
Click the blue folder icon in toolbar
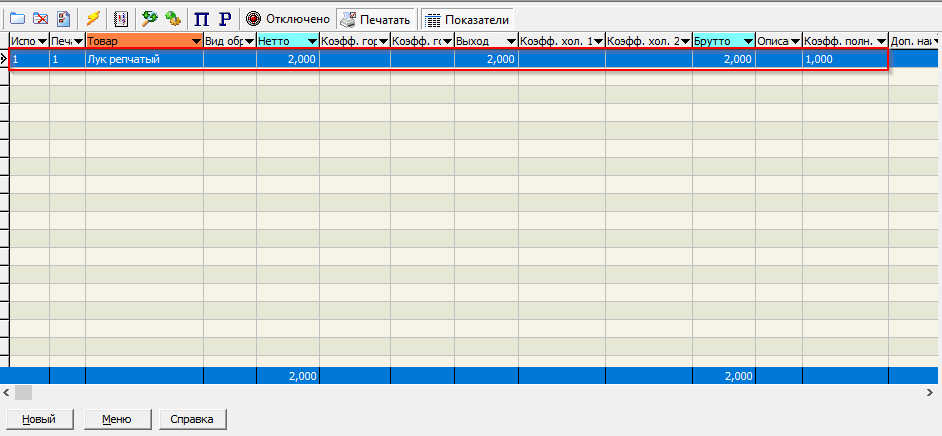(17, 18)
